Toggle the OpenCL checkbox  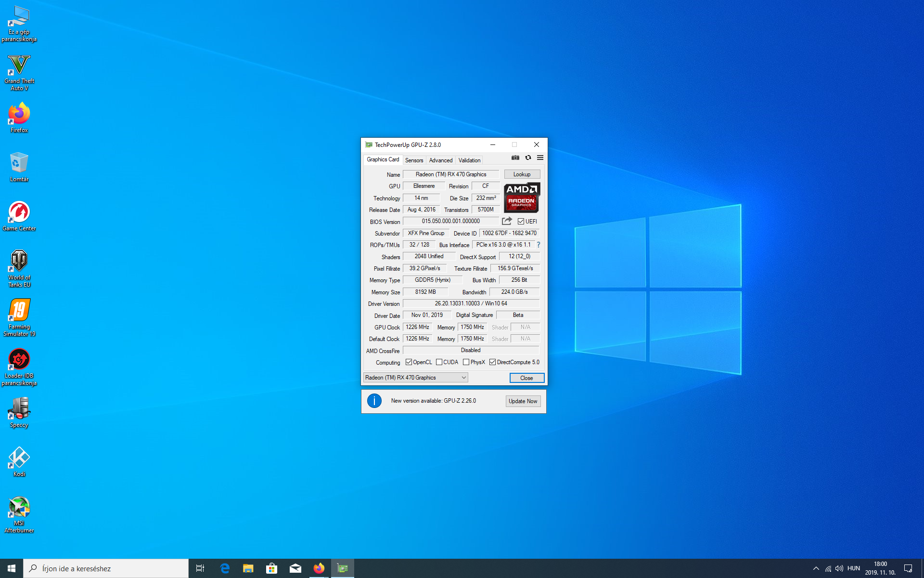[x=409, y=362]
